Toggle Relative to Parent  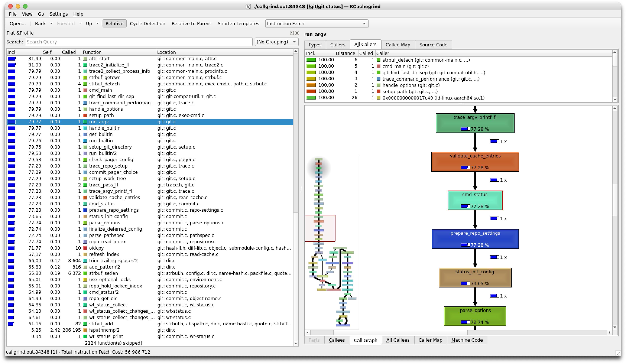tap(191, 24)
